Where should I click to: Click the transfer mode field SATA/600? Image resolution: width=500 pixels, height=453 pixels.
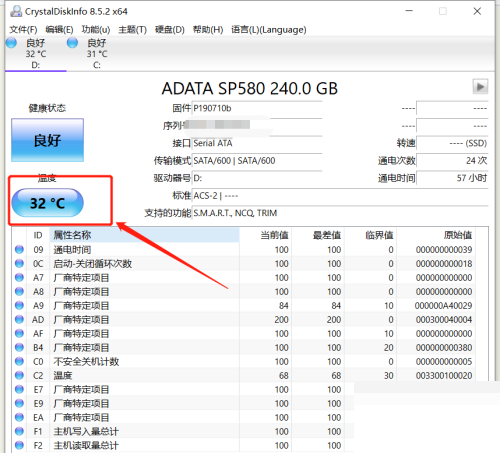(257, 161)
